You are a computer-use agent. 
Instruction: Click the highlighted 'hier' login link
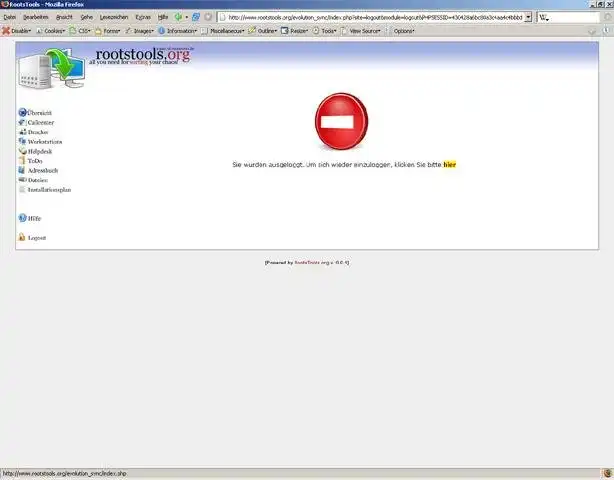tap(450, 164)
